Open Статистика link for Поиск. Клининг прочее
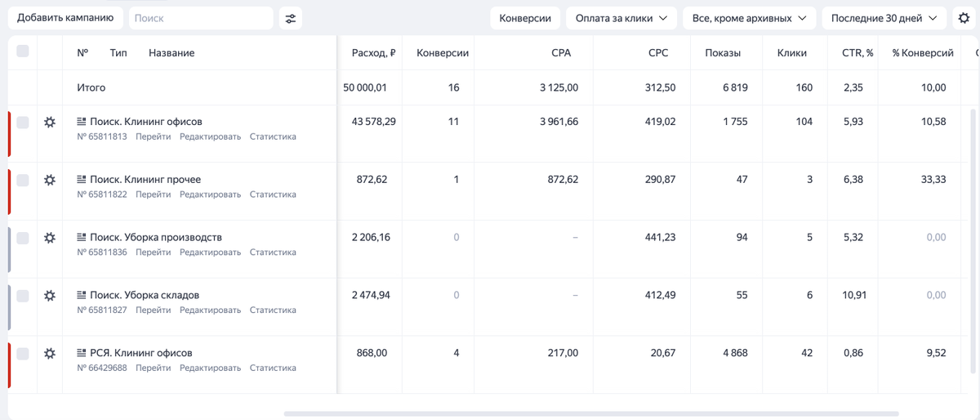Screen dimensions: 980x420 coord(273,194)
